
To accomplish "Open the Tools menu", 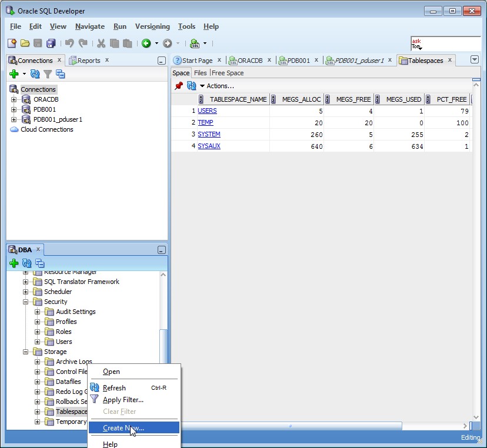I will (x=186, y=26).
